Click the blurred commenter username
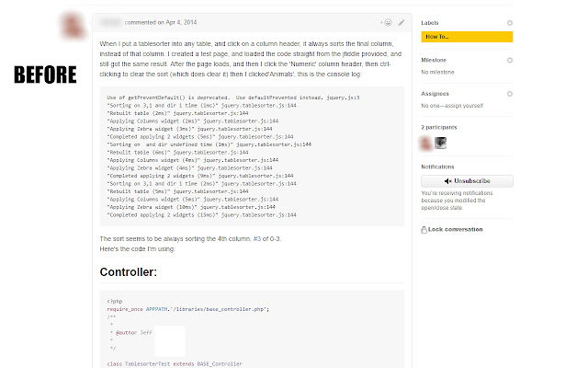This screenshot has width=588, height=368. (x=110, y=22)
